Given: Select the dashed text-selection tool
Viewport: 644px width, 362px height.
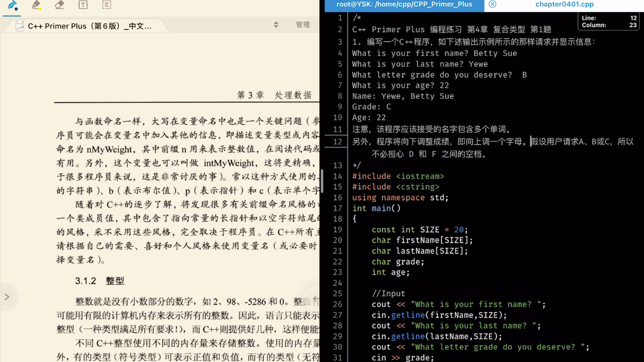Looking at the screenshot, I should click(106, 5).
